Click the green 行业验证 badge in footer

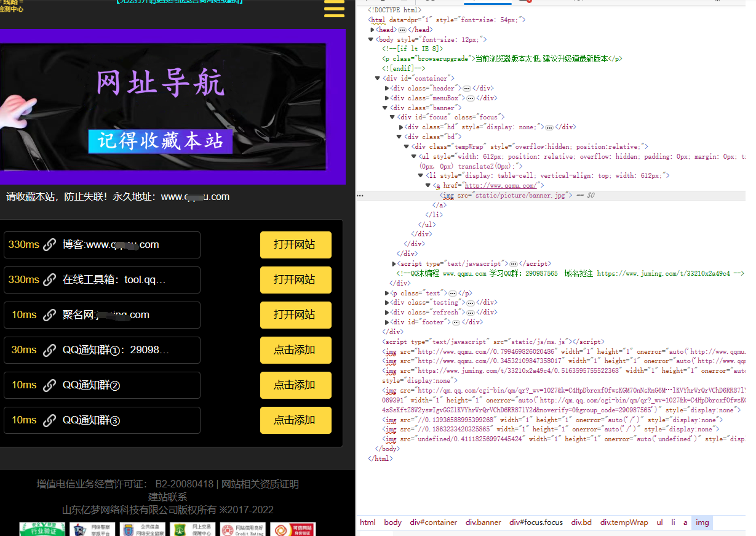pyautogui.click(x=42, y=529)
